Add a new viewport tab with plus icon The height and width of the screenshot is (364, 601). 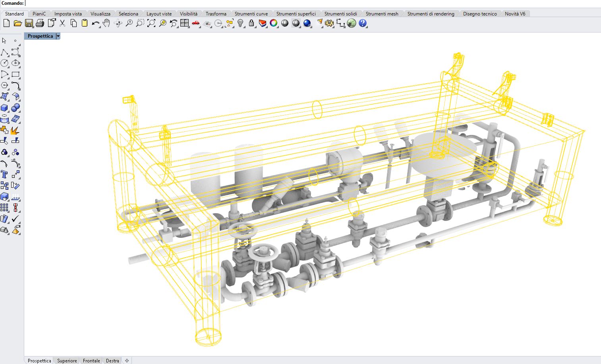pyautogui.click(x=127, y=360)
